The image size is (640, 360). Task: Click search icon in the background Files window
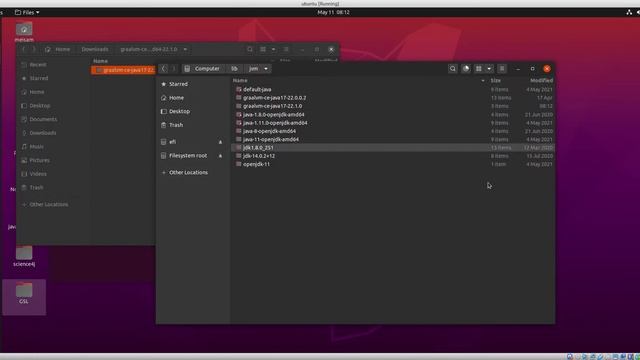(x=250, y=49)
